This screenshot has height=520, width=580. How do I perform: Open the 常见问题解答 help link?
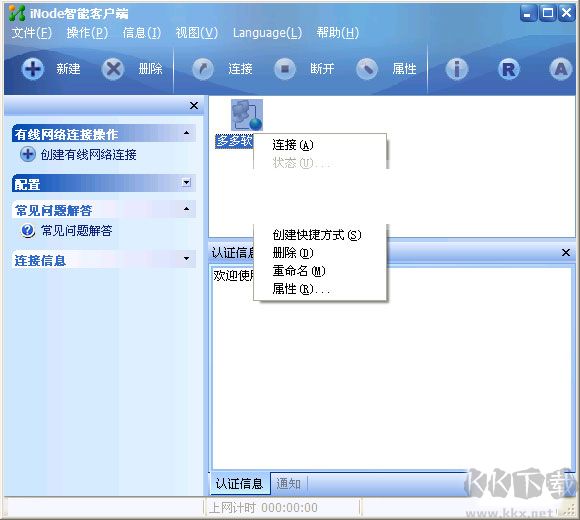[x=77, y=231]
